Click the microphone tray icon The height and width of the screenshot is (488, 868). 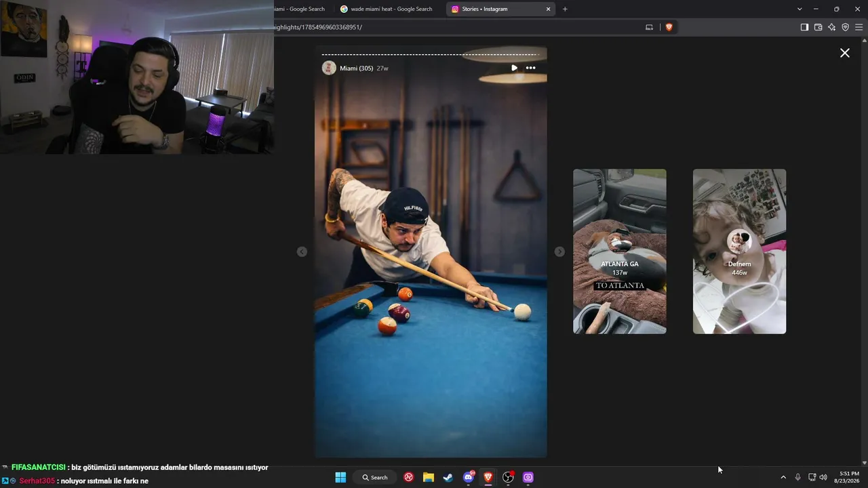click(x=797, y=477)
